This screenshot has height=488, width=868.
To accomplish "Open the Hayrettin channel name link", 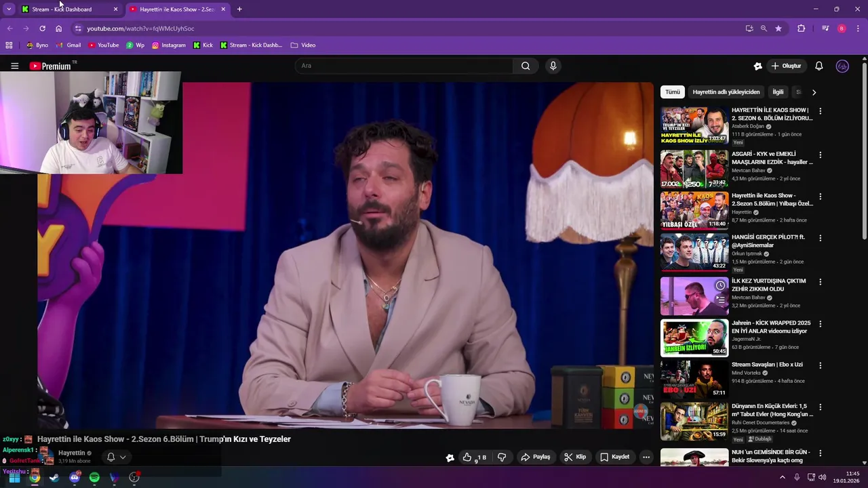I will (72, 453).
